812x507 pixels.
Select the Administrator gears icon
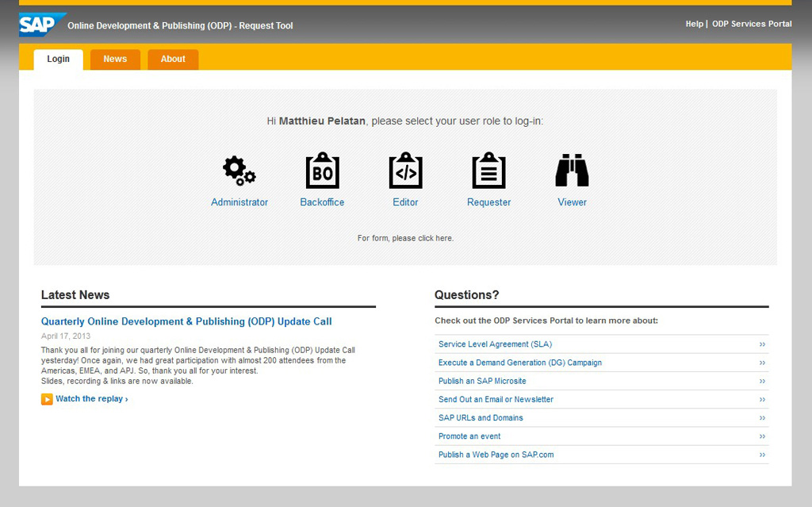[239, 171]
